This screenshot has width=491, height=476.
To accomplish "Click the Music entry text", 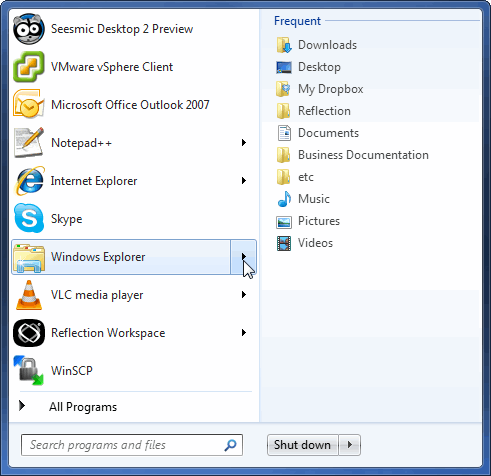I will [314, 199].
